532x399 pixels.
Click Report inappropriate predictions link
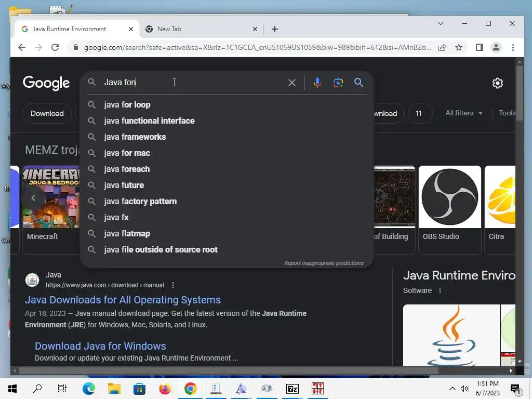[x=324, y=263]
